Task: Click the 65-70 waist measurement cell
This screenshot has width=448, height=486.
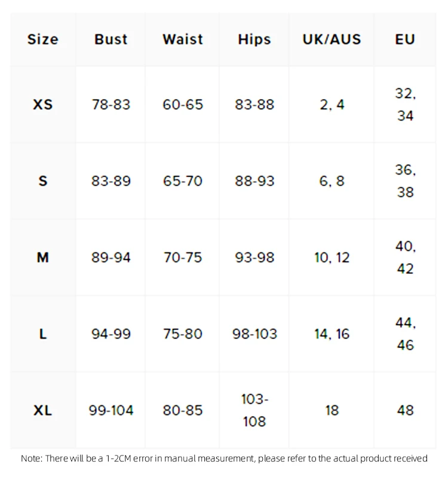Action: point(183,181)
